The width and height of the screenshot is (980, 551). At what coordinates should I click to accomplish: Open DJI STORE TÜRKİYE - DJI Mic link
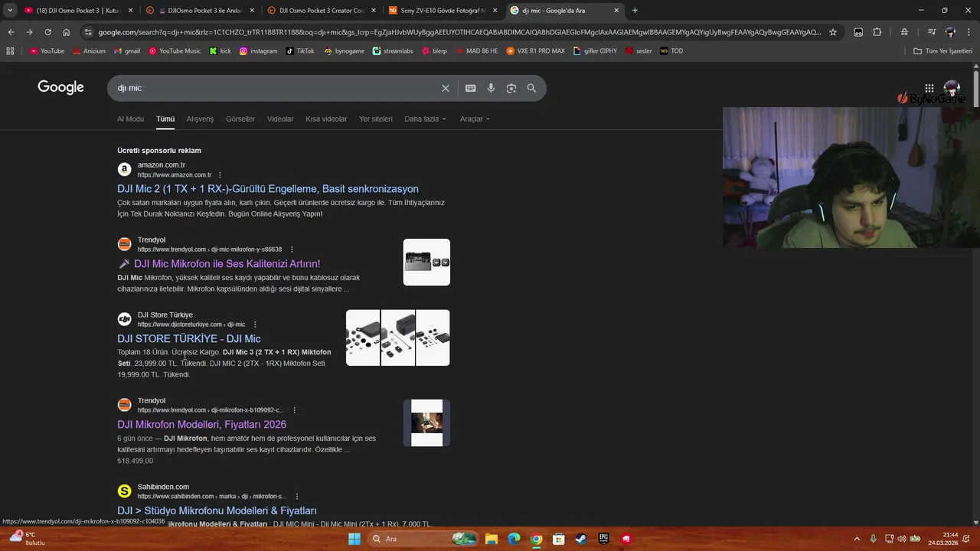pos(189,339)
